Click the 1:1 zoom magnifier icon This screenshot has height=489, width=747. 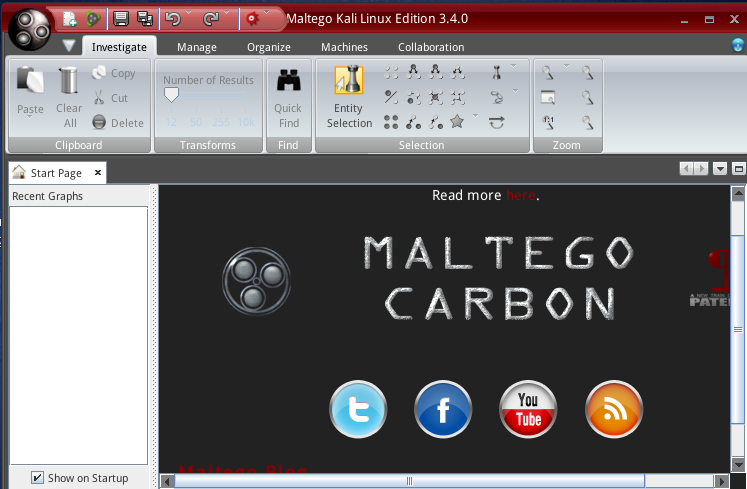548,122
